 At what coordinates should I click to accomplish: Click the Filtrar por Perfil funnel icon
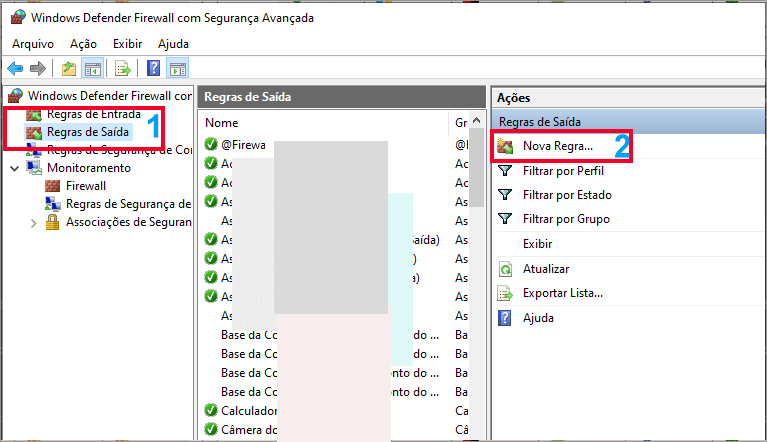pos(505,171)
